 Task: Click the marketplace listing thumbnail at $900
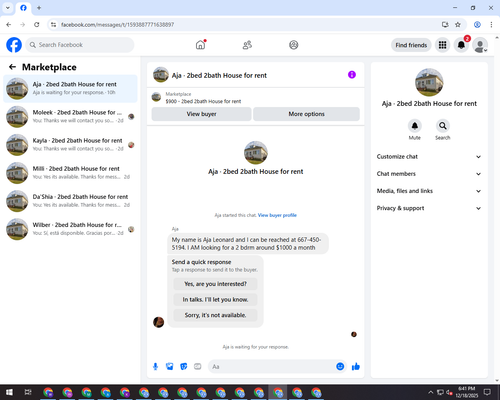click(156, 97)
